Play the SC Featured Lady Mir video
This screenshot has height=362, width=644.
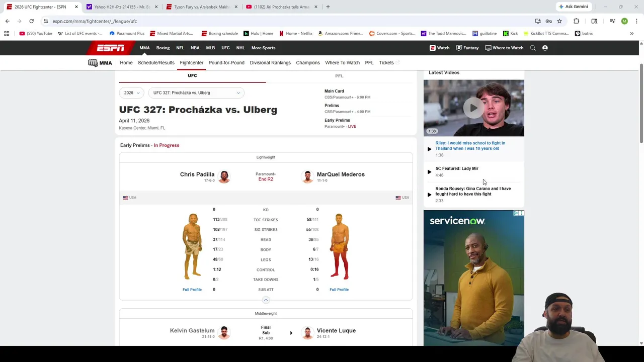(429, 172)
